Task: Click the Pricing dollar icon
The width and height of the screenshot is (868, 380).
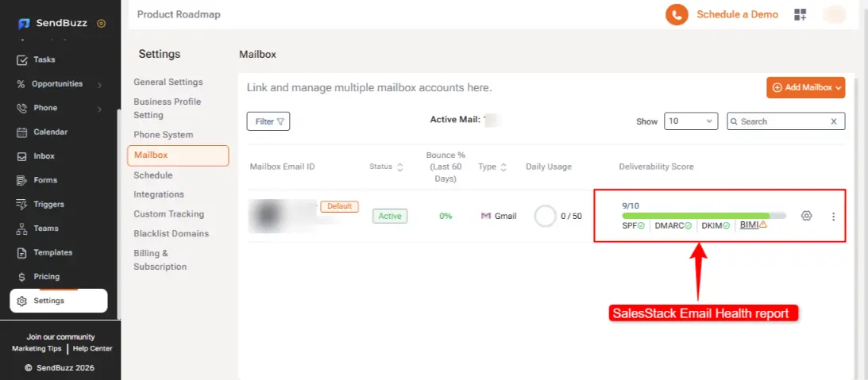Action: [x=21, y=277]
